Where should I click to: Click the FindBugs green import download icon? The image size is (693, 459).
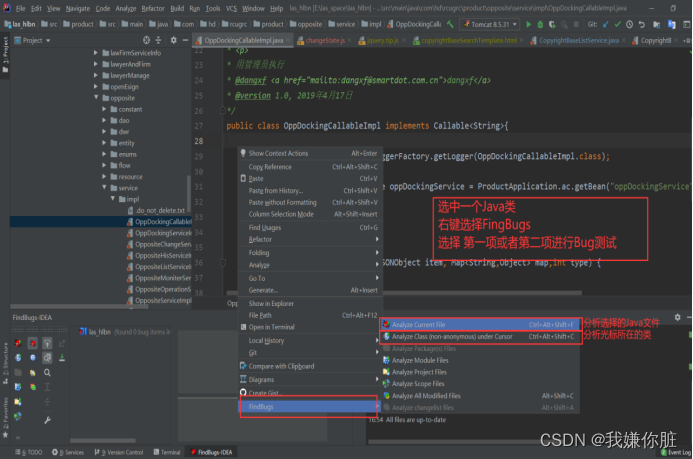point(62,357)
